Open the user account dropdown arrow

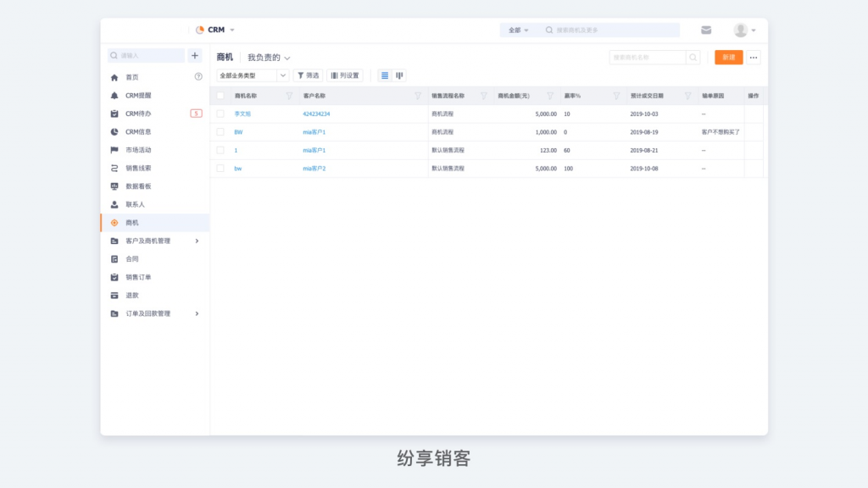[754, 30]
